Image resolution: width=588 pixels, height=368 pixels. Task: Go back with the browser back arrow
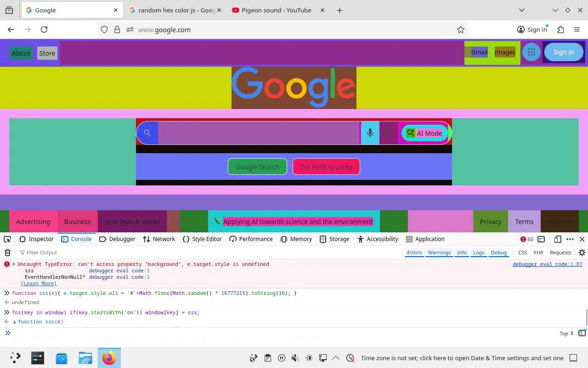(x=11, y=29)
